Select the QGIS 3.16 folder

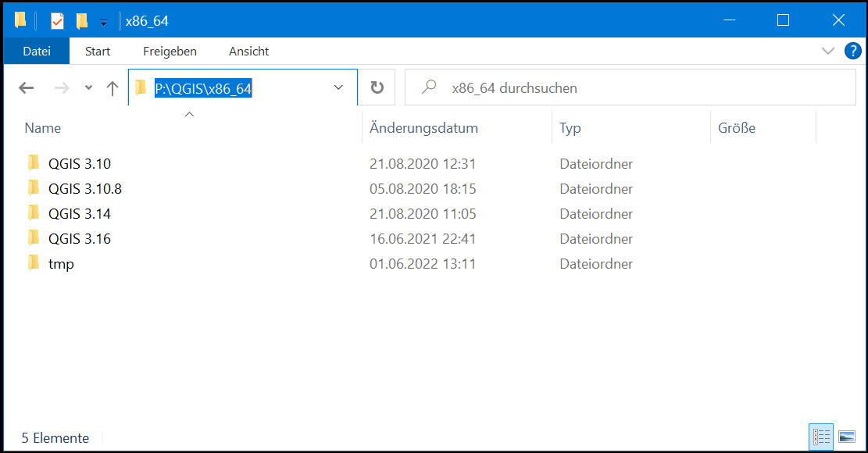(80, 239)
